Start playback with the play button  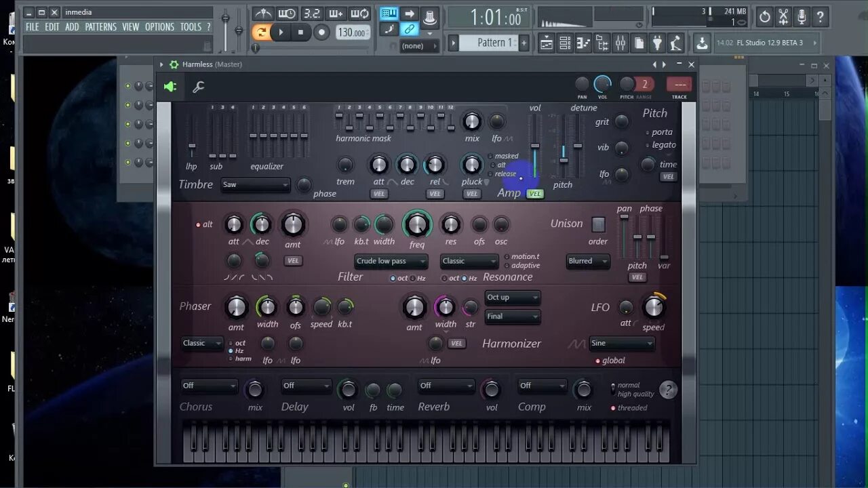point(281,32)
